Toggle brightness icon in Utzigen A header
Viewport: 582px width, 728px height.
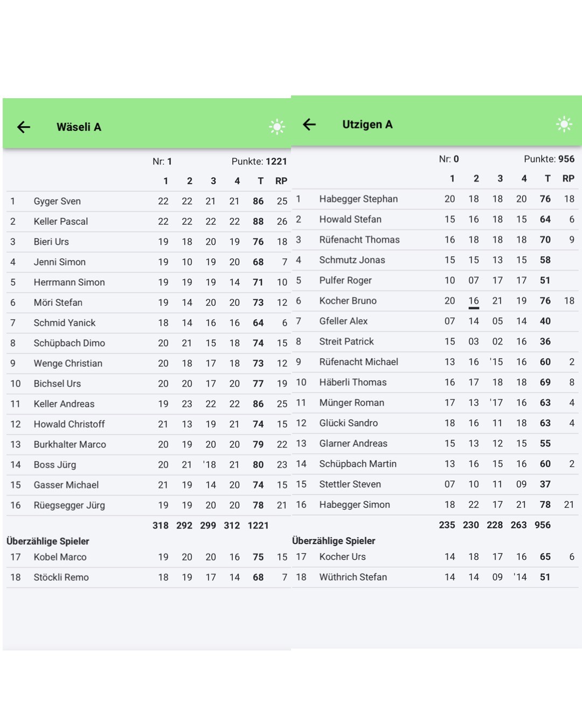(564, 124)
